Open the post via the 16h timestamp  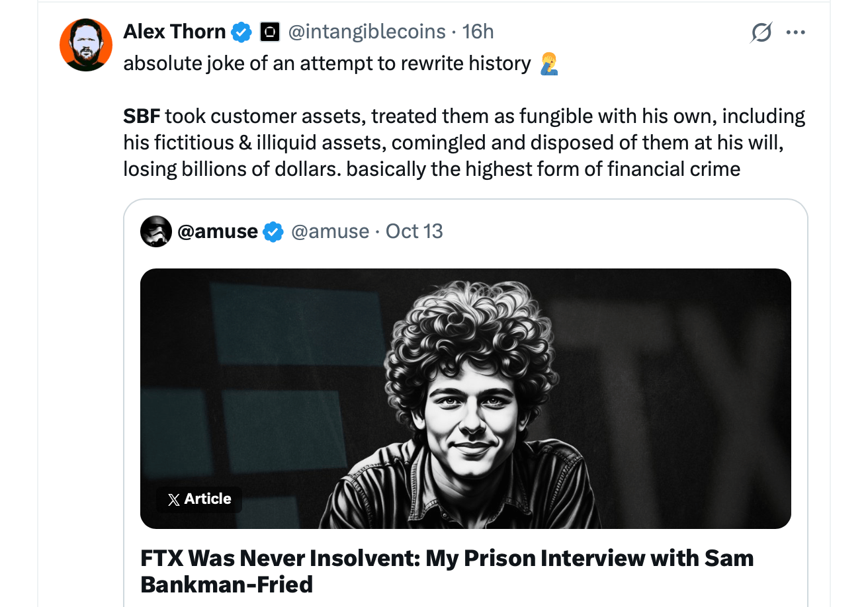(x=480, y=31)
